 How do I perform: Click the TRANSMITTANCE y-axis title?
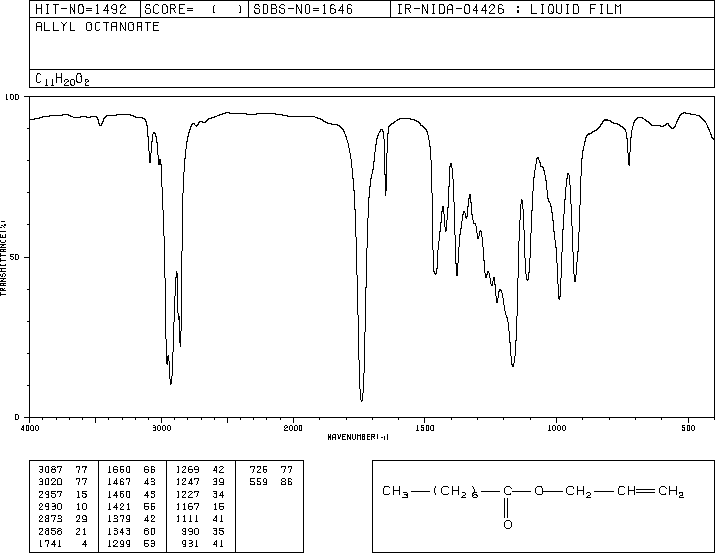[x=3, y=258]
